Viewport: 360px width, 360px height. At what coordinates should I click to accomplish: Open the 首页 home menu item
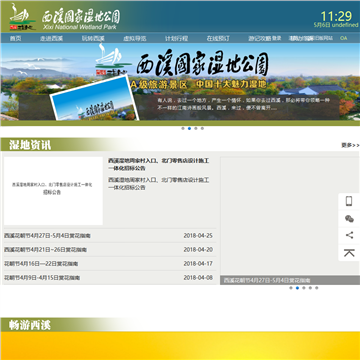click(15, 38)
